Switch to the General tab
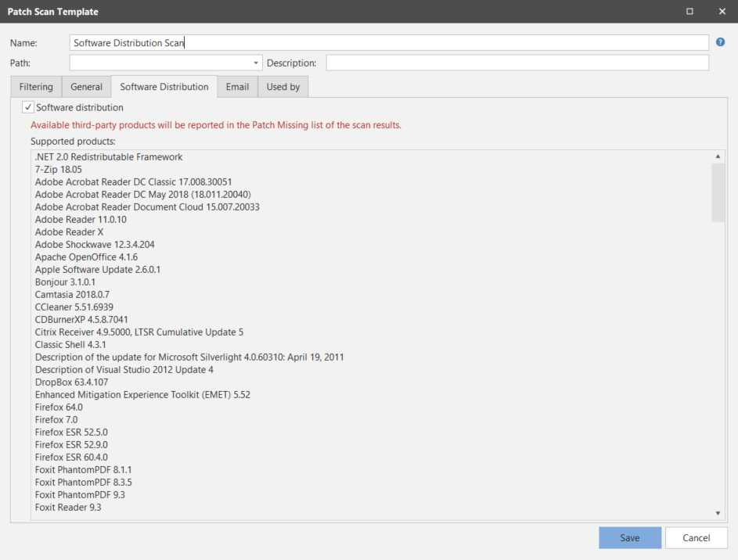The image size is (738, 560). point(86,87)
